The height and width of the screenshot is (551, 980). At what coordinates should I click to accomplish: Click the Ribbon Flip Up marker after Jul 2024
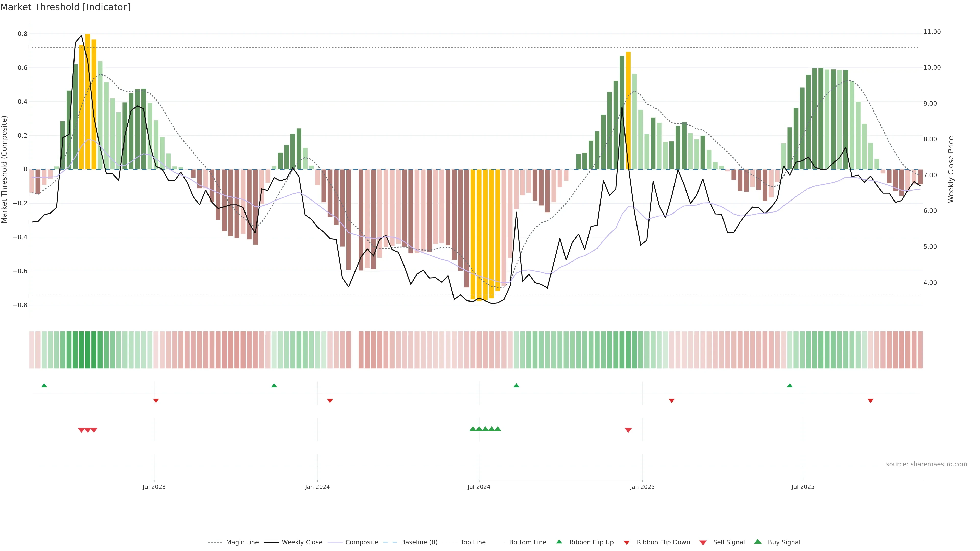pos(516,386)
